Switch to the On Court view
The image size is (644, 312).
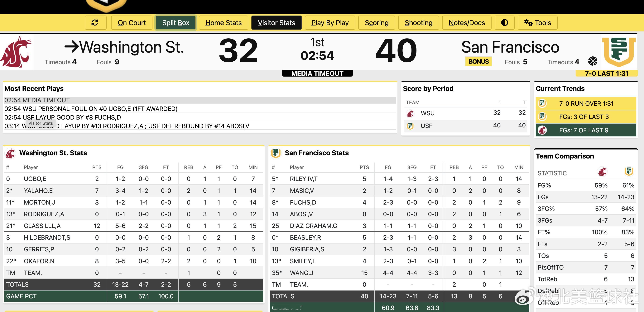[x=132, y=23]
